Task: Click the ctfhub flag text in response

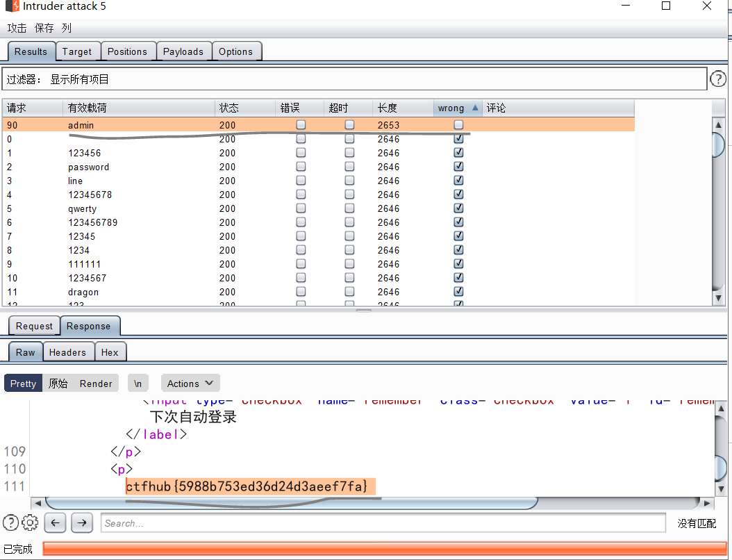Action: tap(247, 486)
